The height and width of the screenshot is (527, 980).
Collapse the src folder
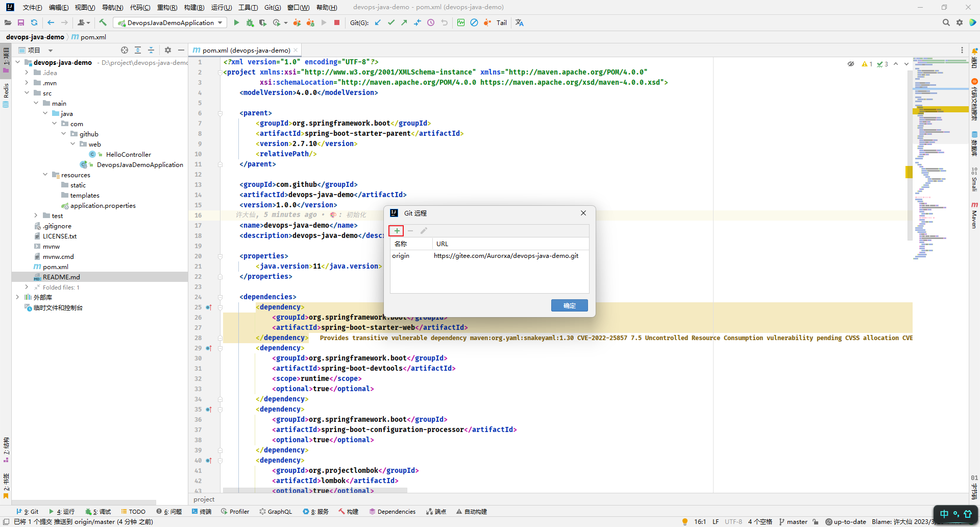point(27,93)
